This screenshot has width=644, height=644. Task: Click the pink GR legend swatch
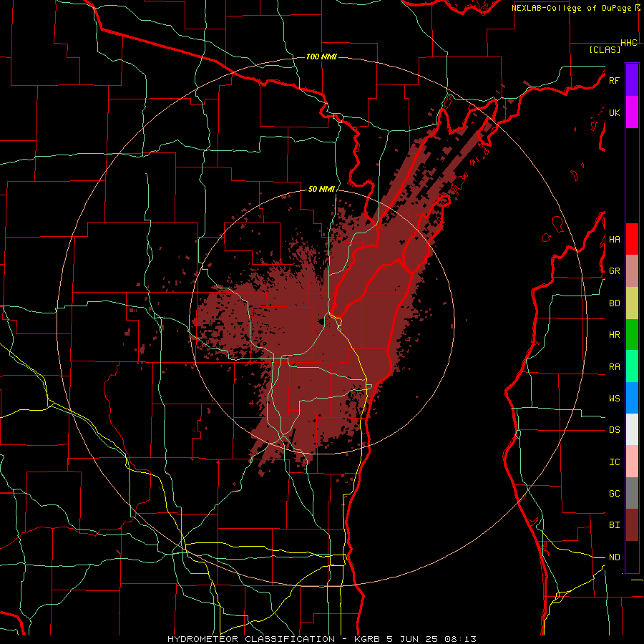click(x=632, y=271)
